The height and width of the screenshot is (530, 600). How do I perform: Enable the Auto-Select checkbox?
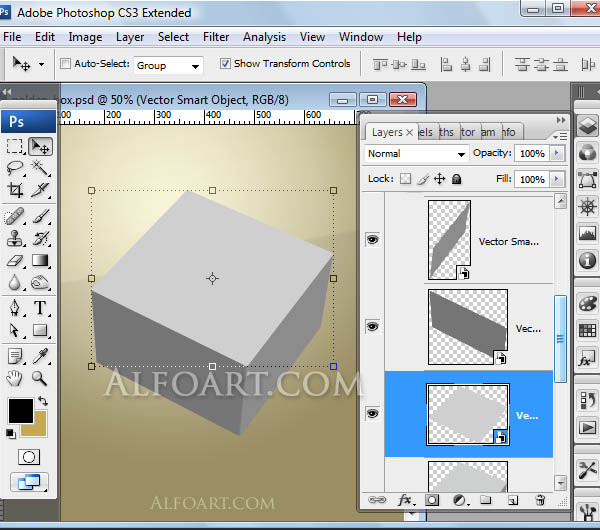(65, 64)
